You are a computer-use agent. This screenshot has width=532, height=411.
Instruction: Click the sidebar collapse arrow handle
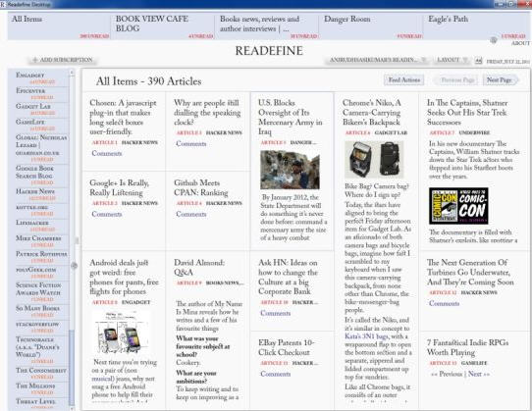coord(74,266)
